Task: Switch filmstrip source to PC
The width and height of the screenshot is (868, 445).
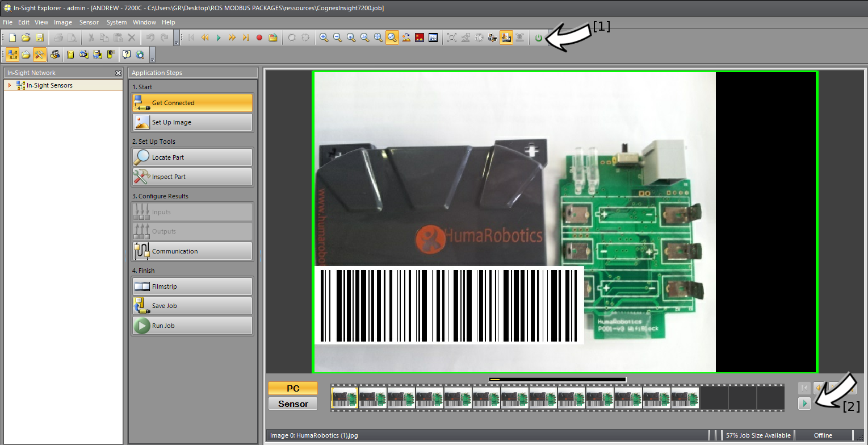Action: [293, 388]
